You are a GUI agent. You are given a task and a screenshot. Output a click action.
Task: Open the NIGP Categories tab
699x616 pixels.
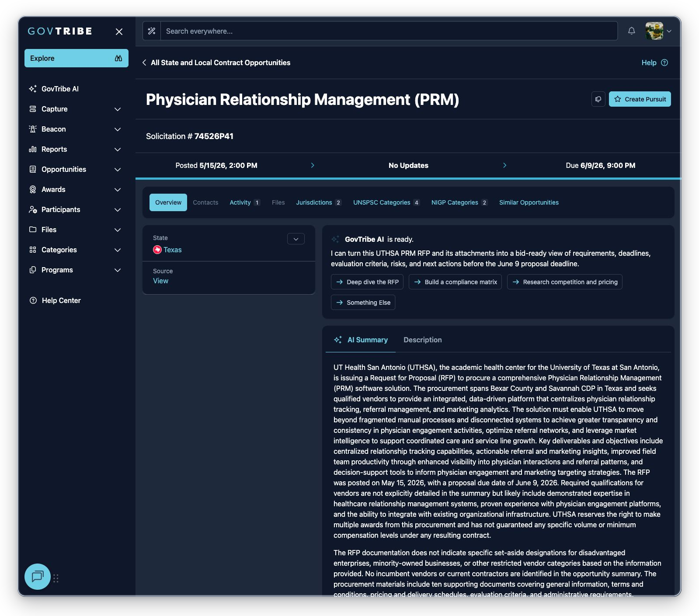pyautogui.click(x=459, y=202)
